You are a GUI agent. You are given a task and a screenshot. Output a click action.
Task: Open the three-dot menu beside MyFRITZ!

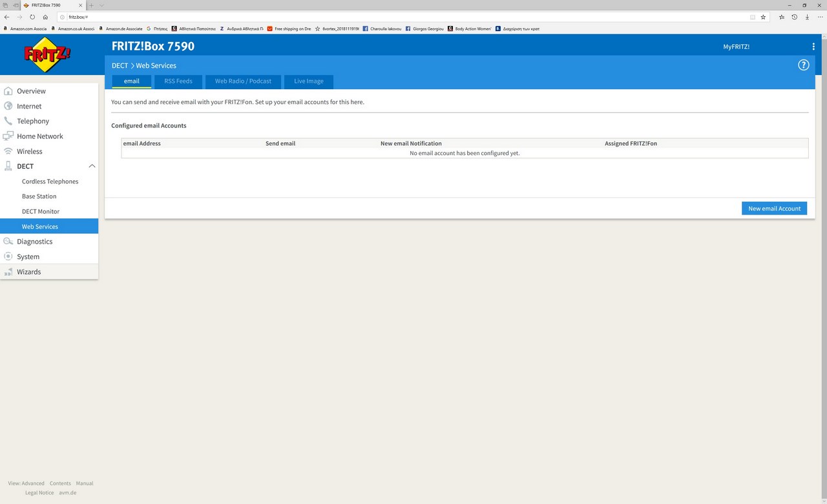tap(813, 47)
